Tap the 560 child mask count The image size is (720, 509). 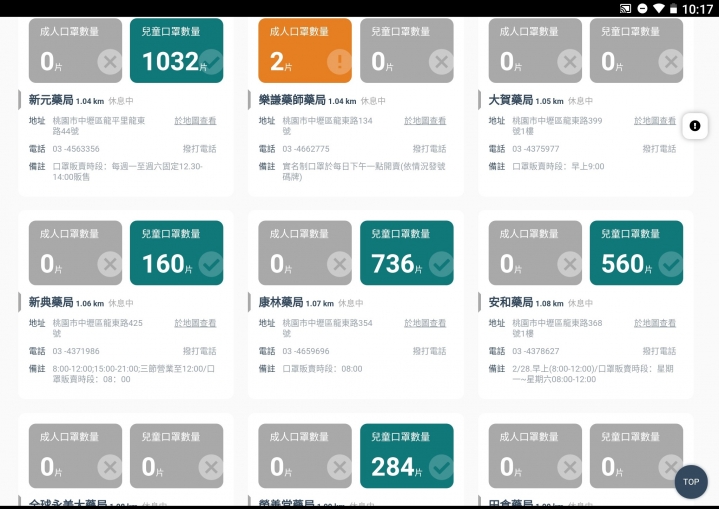(x=623, y=264)
